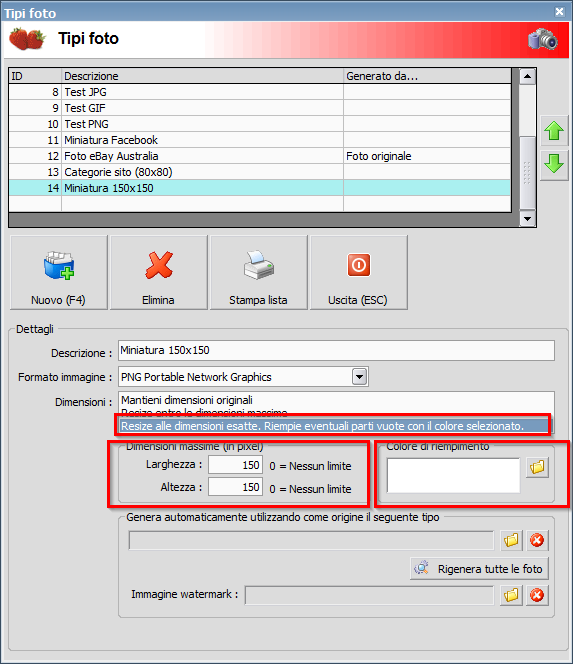The height and width of the screenshot is (664, 573).
Task: Click the Larghezza input field
Action: pos(235,465)
